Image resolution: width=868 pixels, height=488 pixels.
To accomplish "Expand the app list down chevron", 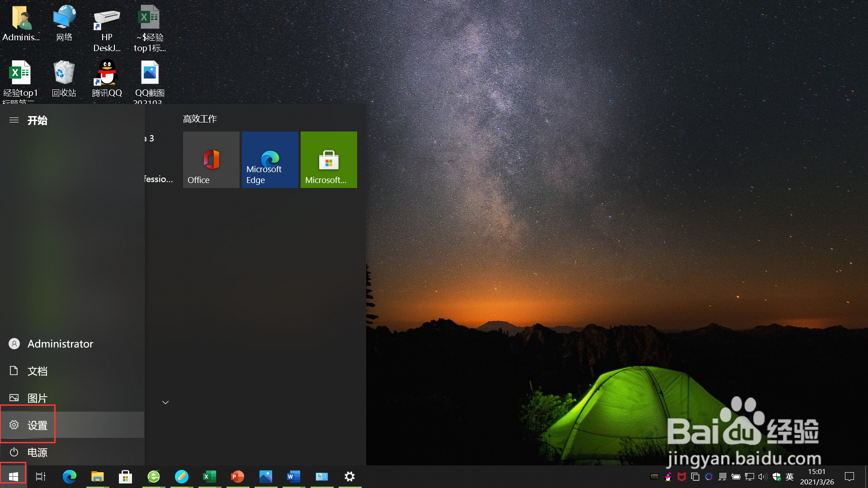I will [x=165, y=402].
